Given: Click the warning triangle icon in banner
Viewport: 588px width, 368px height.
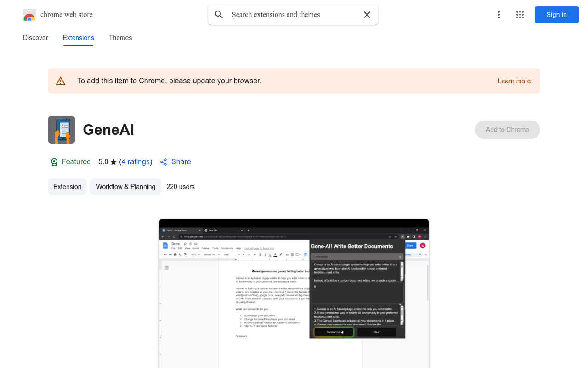Looking at the screenshot, I should tap(61, 81).
